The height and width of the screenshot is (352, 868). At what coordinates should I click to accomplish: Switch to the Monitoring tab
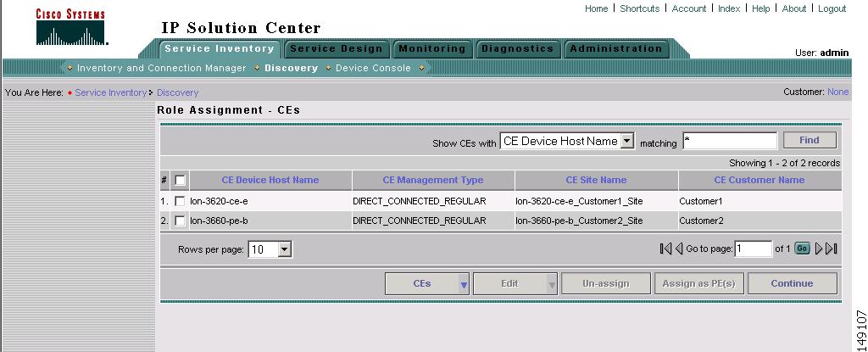[432, 49]
